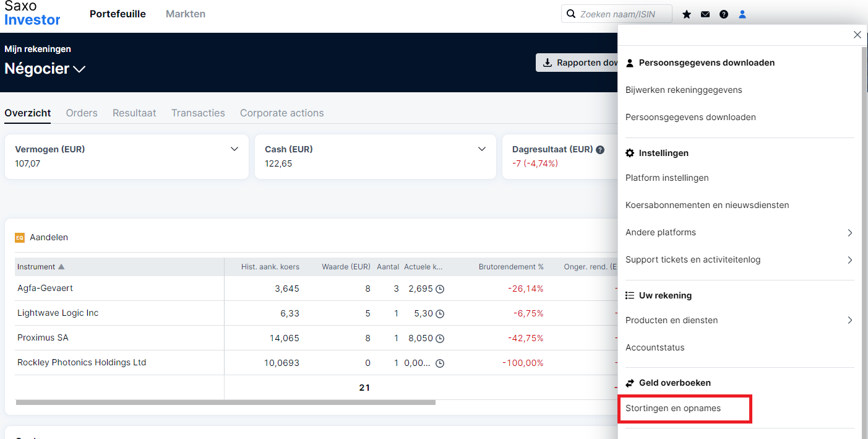
Task: Open Stortingen en opnames
Action: (x=673, y=408)
